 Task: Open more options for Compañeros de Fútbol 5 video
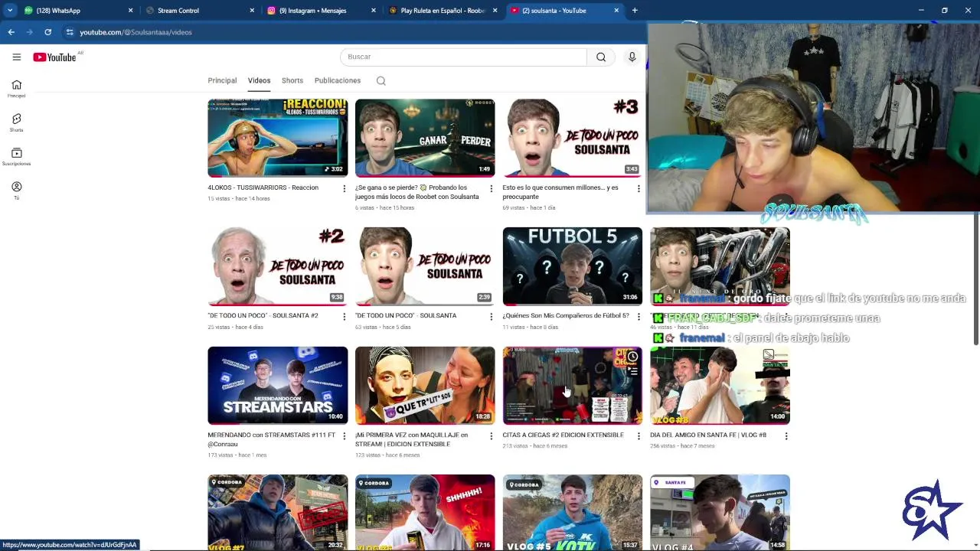[x=639, y=316]
